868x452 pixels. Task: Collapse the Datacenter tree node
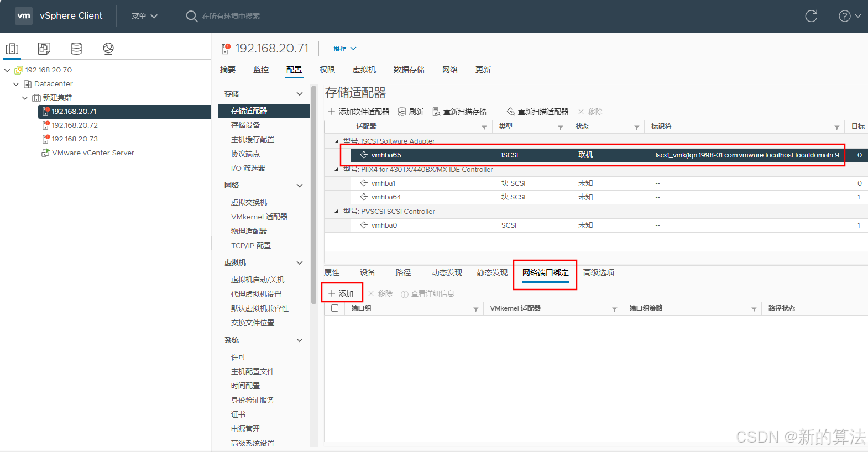coord(16,84)
